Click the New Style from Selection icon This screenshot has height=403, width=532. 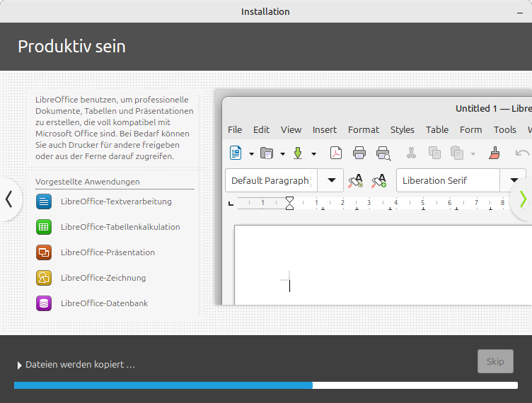point(379,181)
